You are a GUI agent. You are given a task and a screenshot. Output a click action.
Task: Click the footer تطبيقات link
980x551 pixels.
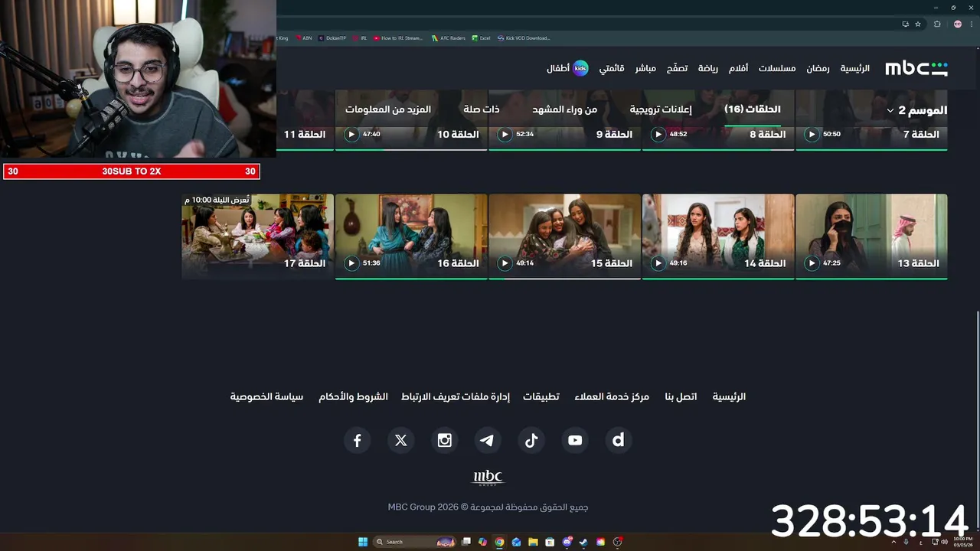541,396
